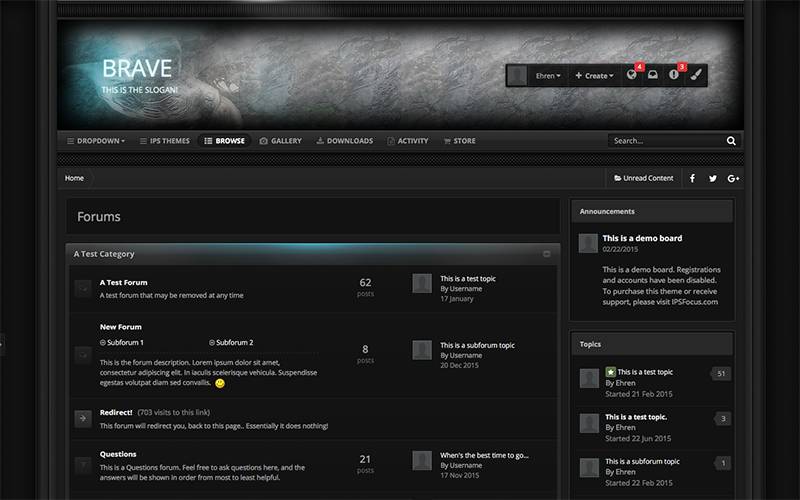Click the Home breadcrumb link
The image size is (800, 500).
[x=75, y=178]
